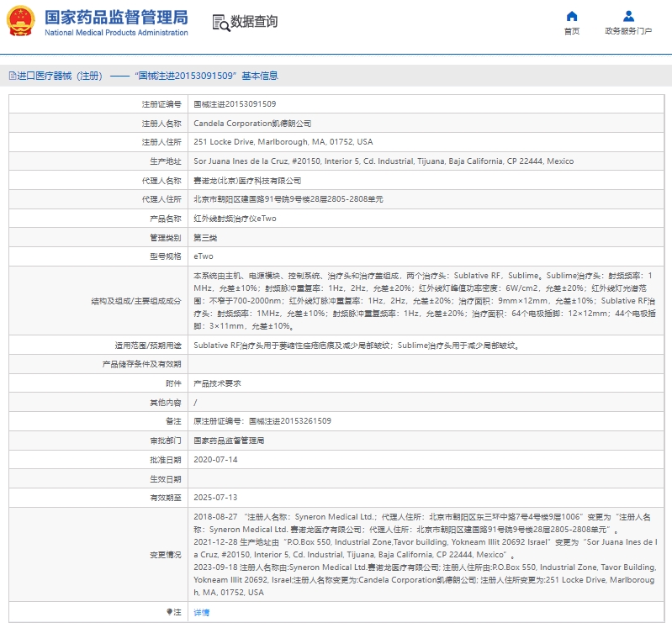Screen dimensions: 672x628
Task: Click the 结构及组成/主要组成成分 label
Action: coord(136,301)
